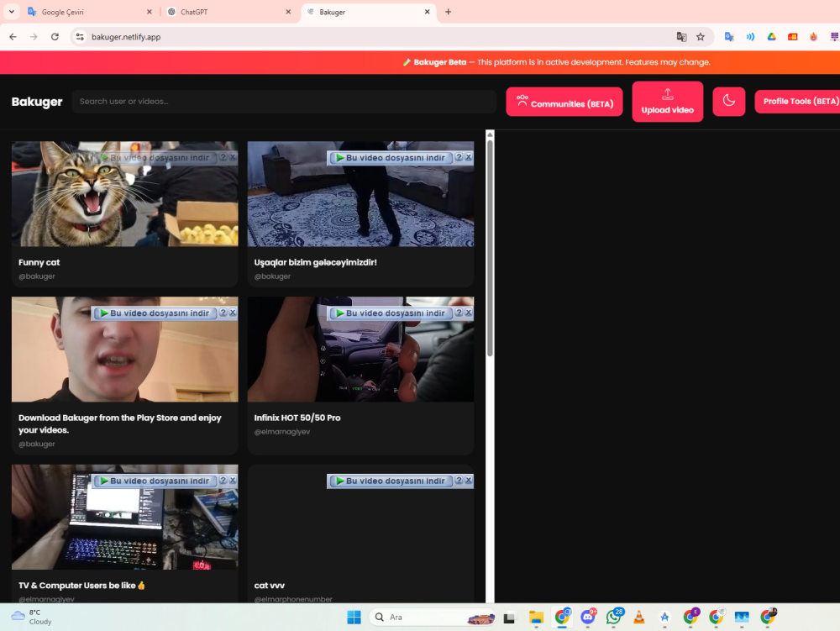Open the tab search dropdown arrow
The image size is (840, 631).
(x=11, y=11)
